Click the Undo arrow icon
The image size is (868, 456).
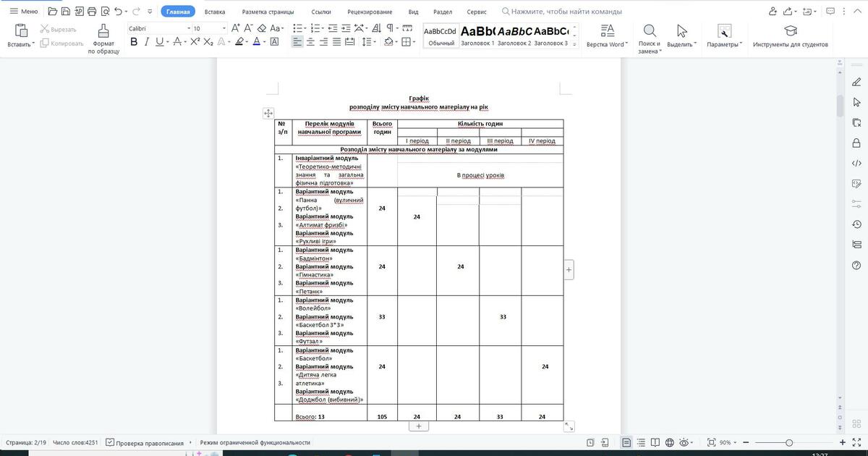(x=119, y=12)
